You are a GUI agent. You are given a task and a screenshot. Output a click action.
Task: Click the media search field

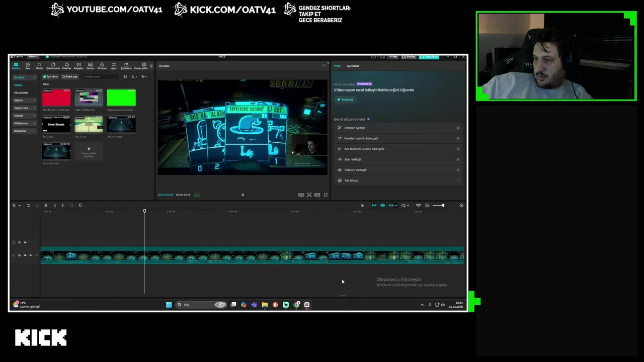tap(100, 76)
